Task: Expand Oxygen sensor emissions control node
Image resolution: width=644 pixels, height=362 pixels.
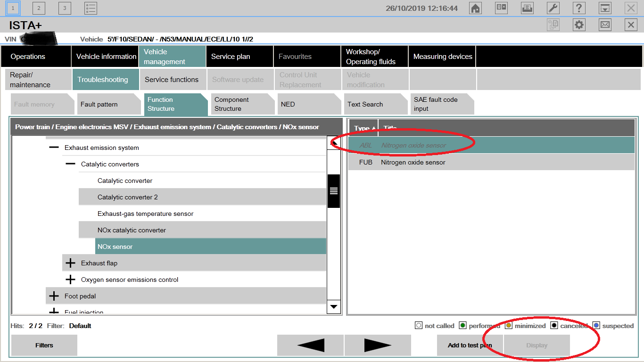Action: tap(71, 280)
